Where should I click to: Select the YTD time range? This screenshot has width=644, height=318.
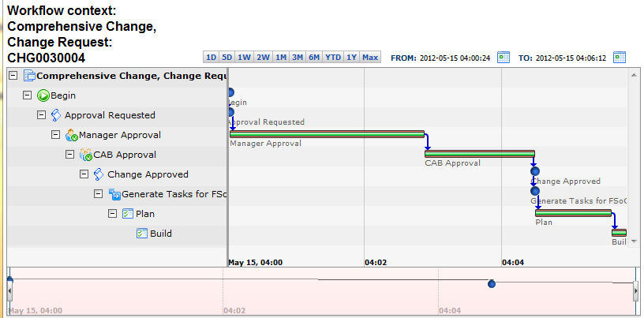pyautogui.click(x=333, y=58)
